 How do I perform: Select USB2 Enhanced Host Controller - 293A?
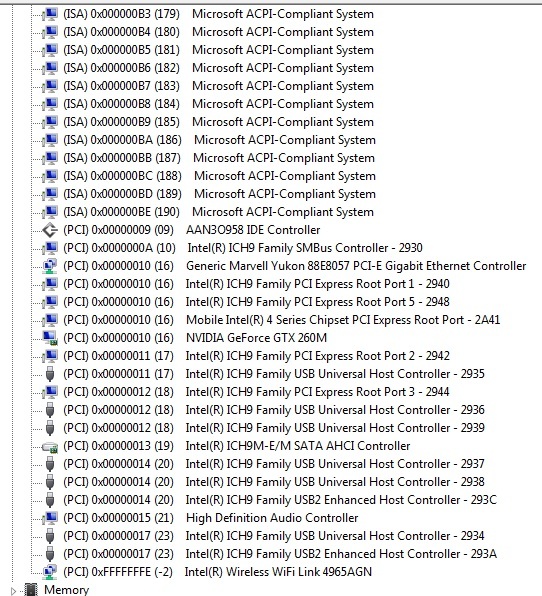(280, 554)
